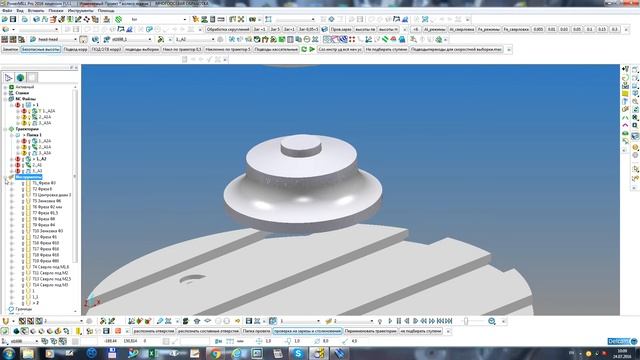Collapse the Траектории tree node
The width and height of the screenshot is (640, 360).
coord(5,129)
